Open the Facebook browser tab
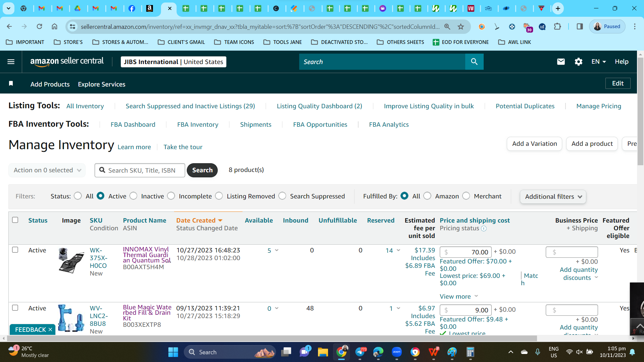Viewport: 644px width, 362px height. click(132, 8)
